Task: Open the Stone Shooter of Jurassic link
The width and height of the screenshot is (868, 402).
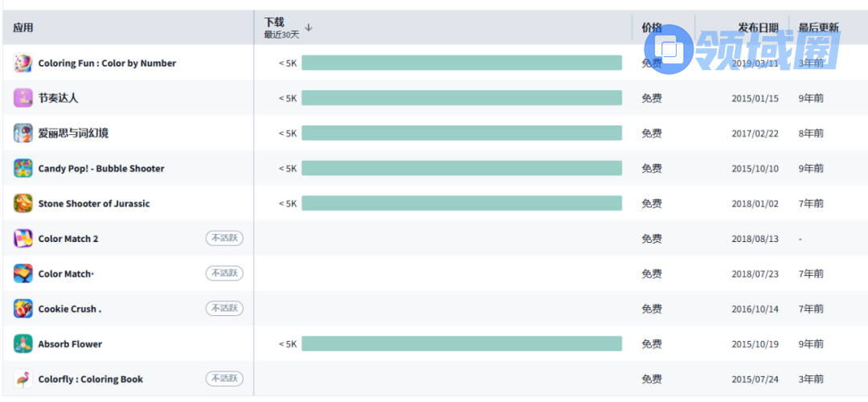Action: (94, 204)
